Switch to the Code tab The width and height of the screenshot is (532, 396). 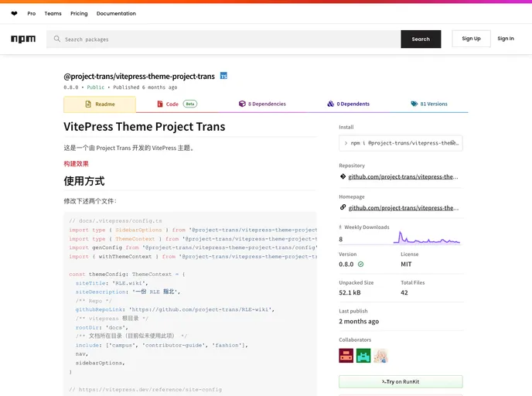tap(177, 104)
